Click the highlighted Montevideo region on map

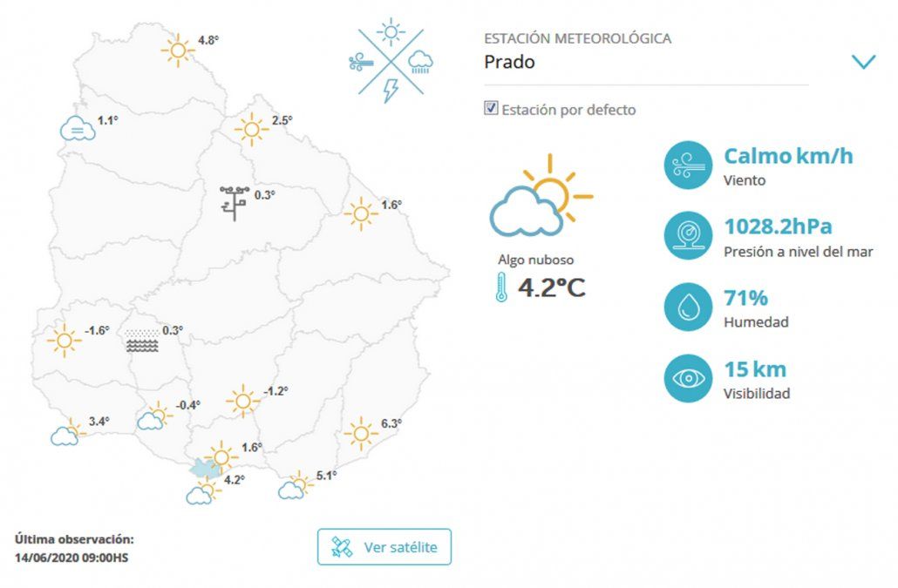[205, 469]
